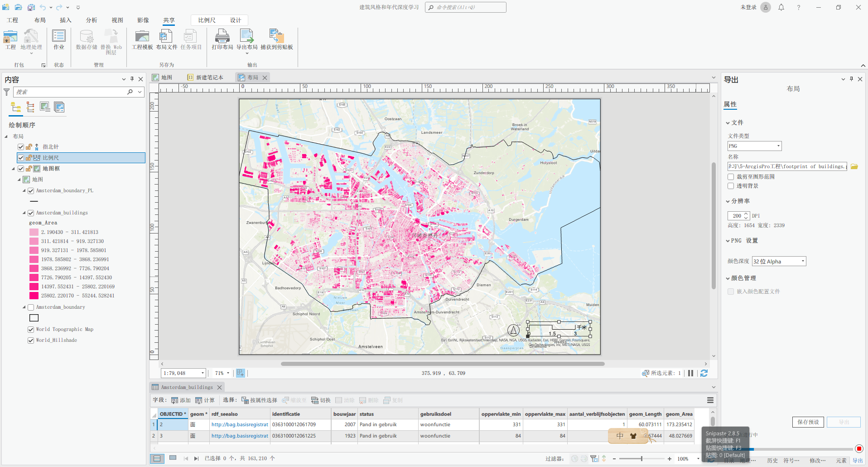Click the darkest pink geom_Area legend swatch
This screenshot has height=467, width=868.
click(34, 296)
